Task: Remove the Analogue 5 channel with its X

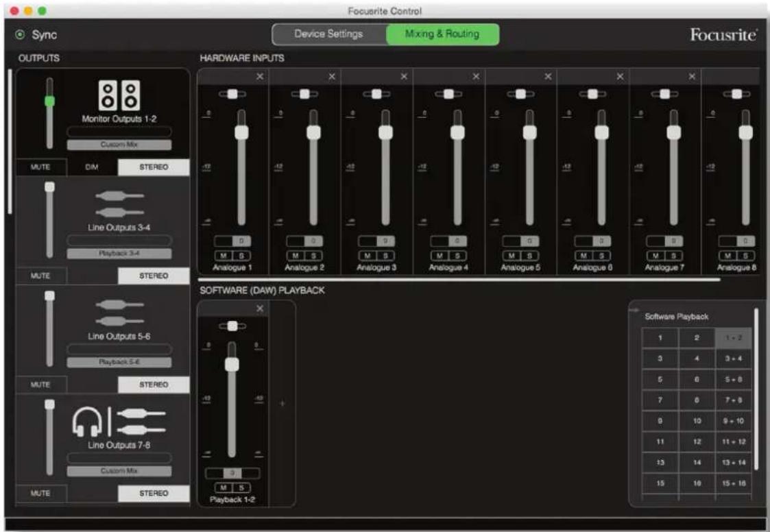Action: point(548,76)
